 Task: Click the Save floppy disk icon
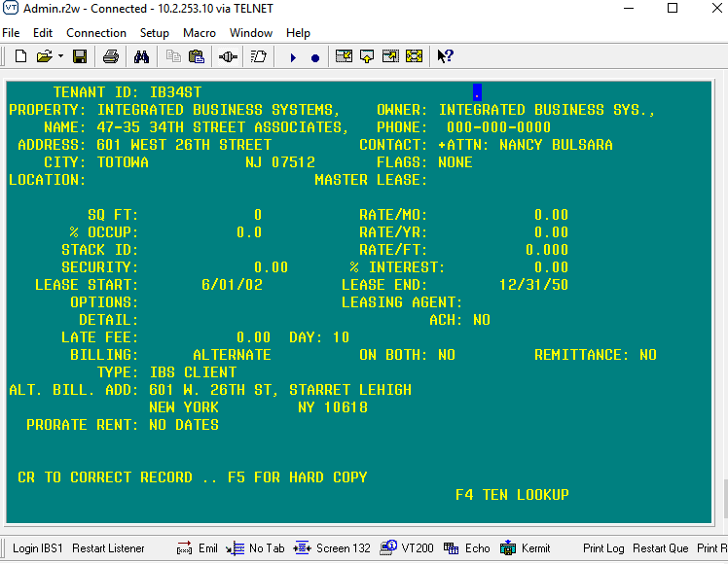click(x=80, y=56)
